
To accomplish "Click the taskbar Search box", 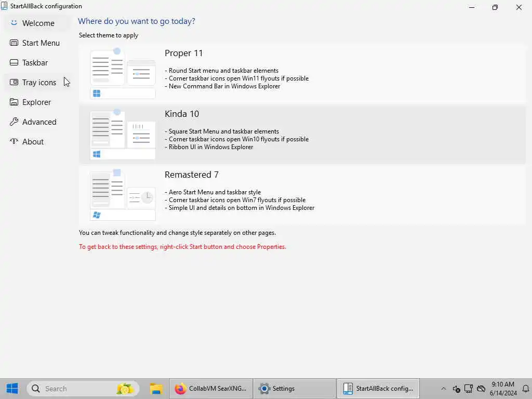I will 83,389.
